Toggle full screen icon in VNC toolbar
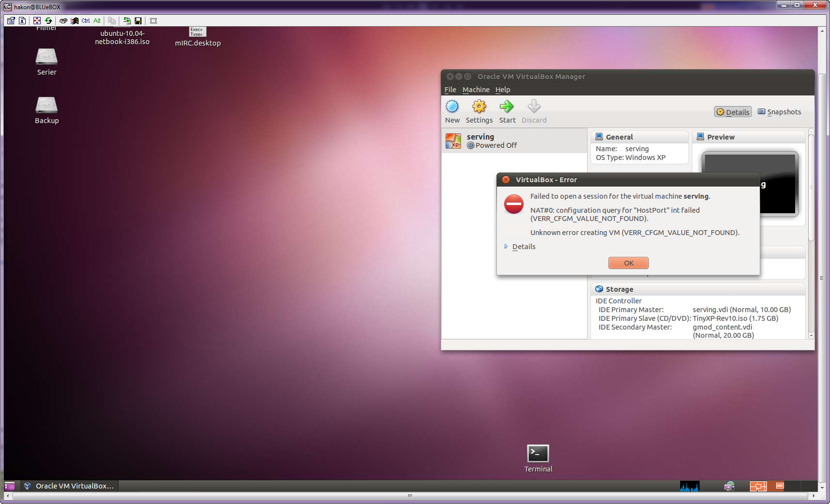The image size is (830, 504). (37, 20)
